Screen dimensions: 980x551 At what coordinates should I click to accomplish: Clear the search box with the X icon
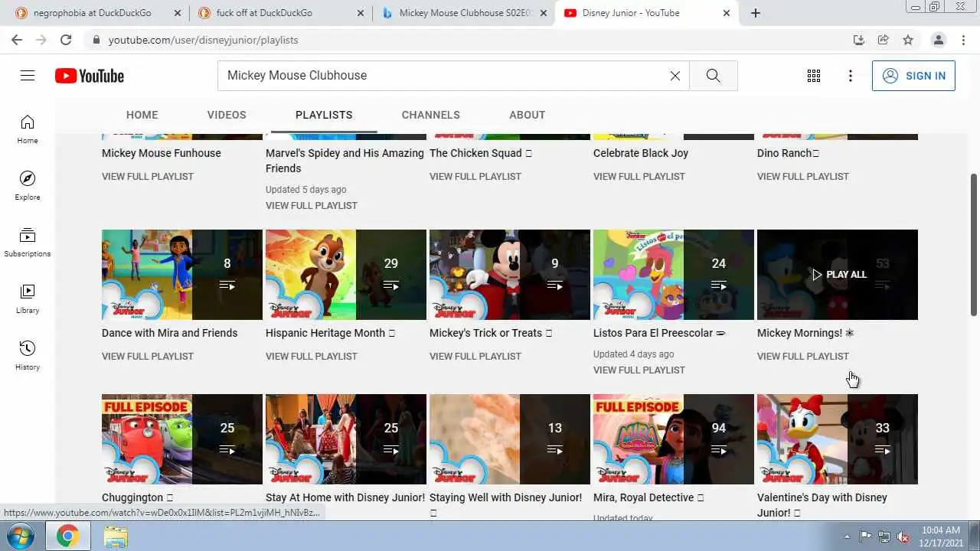pos(675,76)
